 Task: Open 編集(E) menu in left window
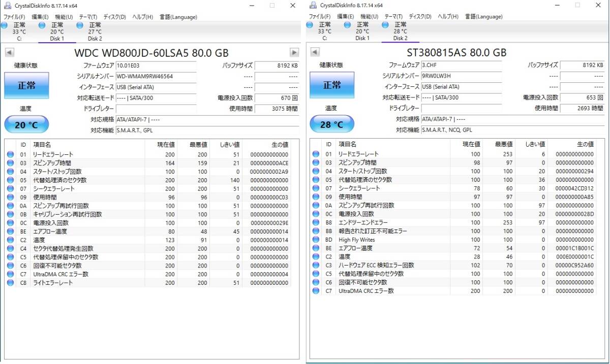click(x=40, y=17)
